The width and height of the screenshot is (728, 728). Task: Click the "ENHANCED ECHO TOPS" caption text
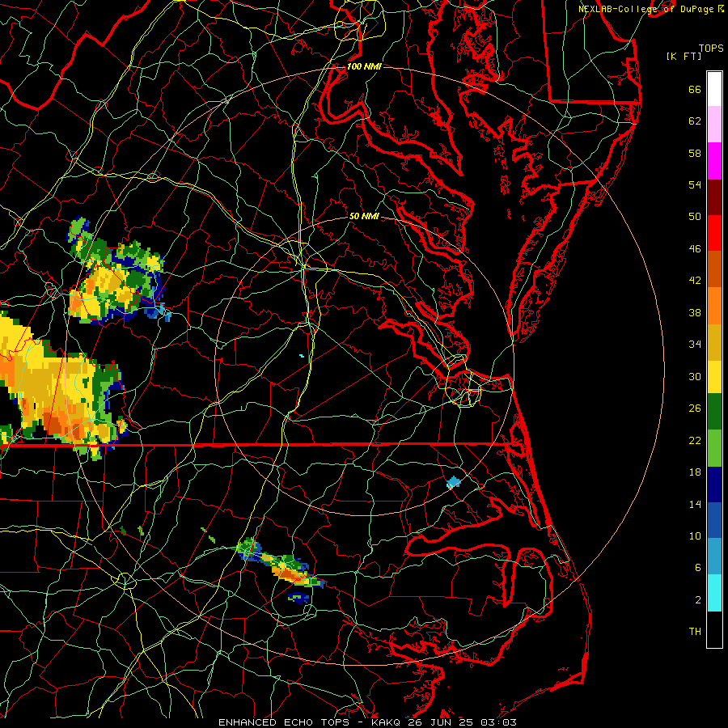point(284,722)
